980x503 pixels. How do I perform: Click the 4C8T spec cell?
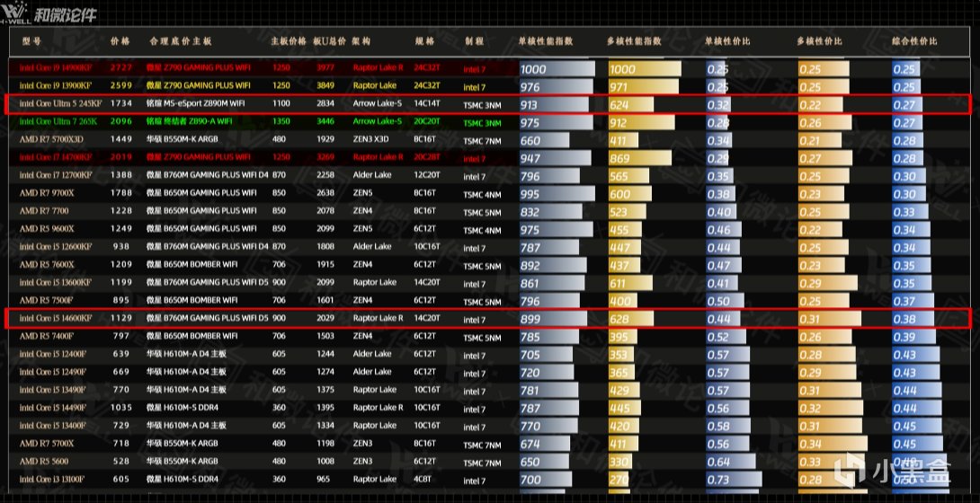point(425,480)
